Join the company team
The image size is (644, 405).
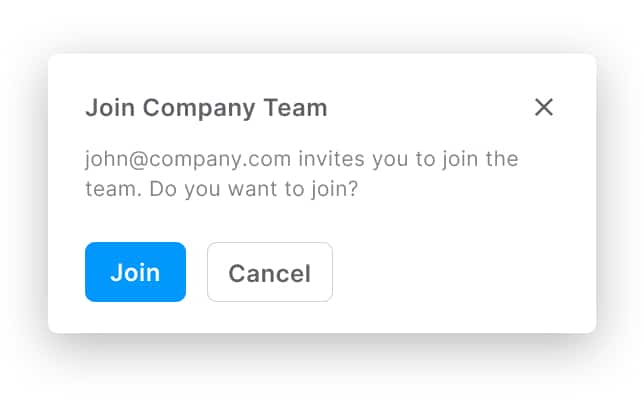point(135,272)
